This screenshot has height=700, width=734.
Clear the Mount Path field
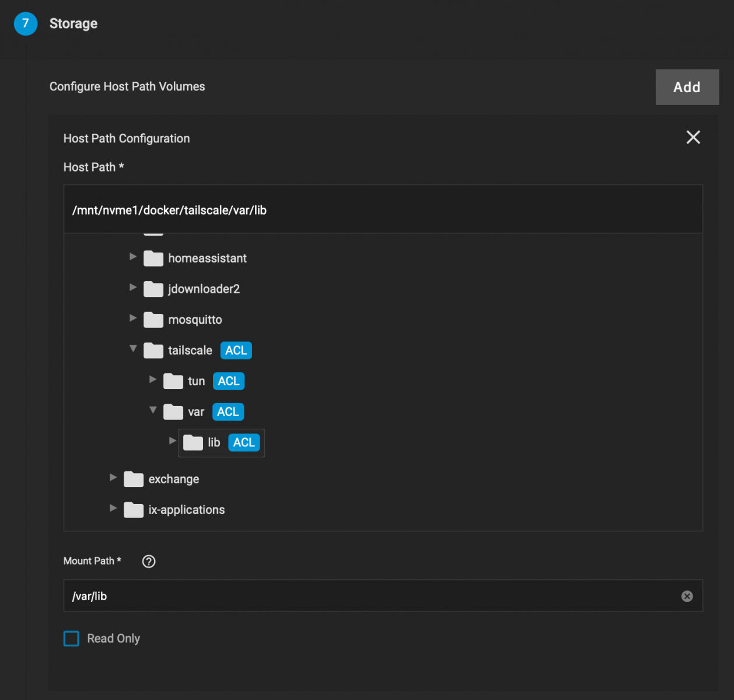coord(687,596)
